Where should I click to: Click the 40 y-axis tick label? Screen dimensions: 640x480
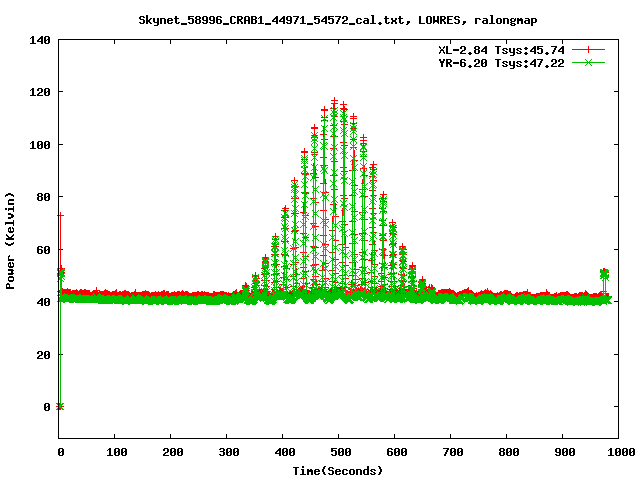[44, 302]
